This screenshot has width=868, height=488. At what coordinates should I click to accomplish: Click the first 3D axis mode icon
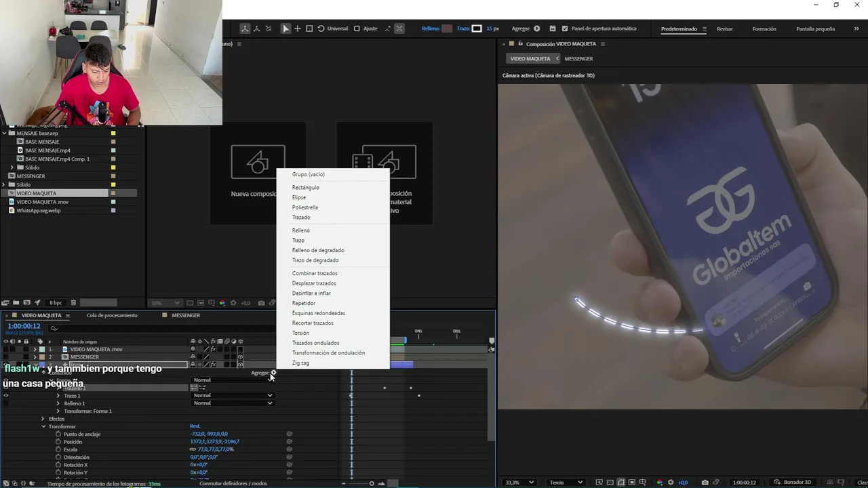tap(245, 28)
